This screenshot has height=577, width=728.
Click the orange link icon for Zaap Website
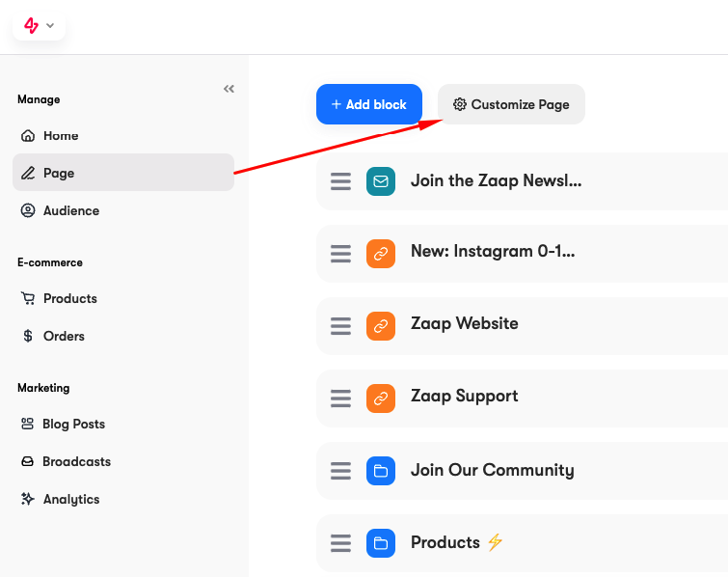381,326
